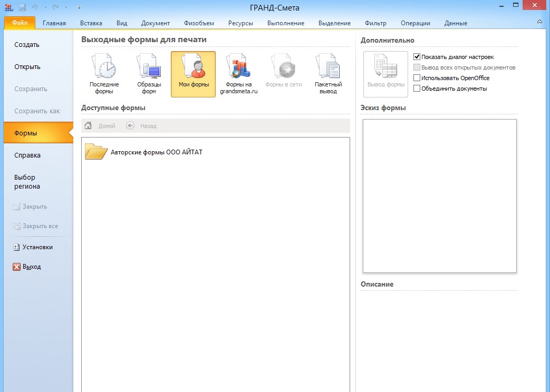This screenshot has height=392, width=550.
Task: Switch to the Главная tab
Action: pyautogui.click(x=54, y=23)
